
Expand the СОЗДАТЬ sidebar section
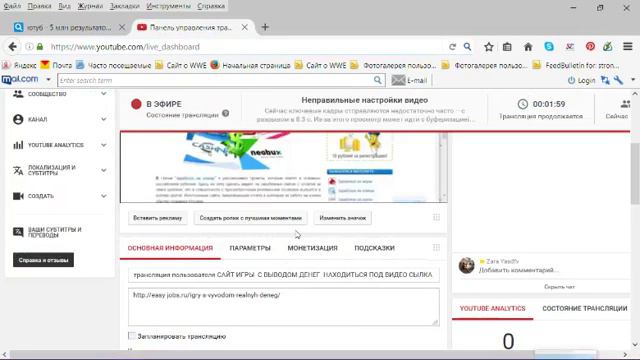[x=104, y=196]
